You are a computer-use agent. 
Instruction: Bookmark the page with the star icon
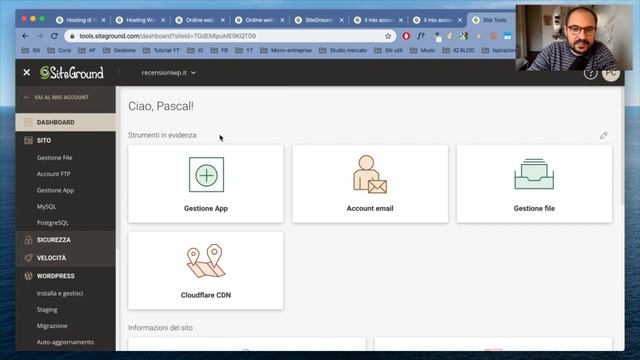coord(388,36)
